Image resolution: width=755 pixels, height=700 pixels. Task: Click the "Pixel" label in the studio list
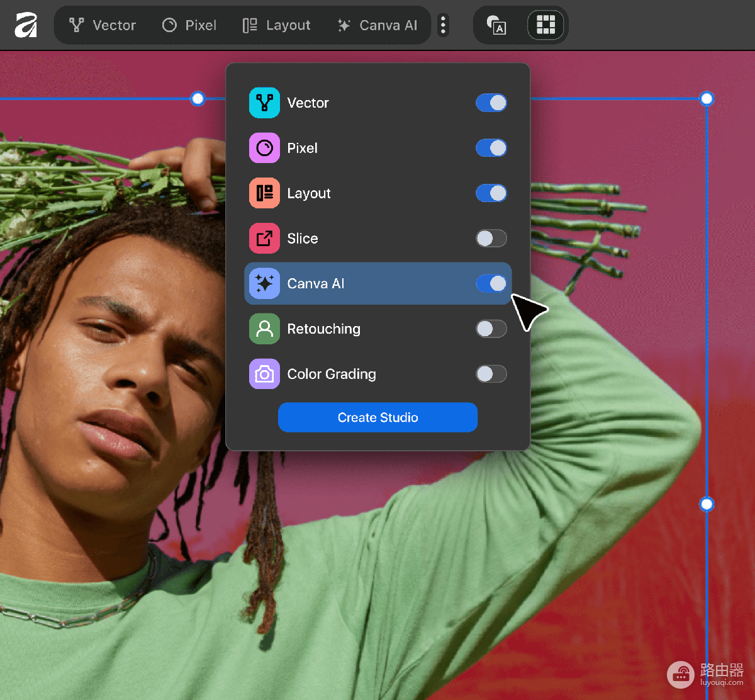pos(302,148)
